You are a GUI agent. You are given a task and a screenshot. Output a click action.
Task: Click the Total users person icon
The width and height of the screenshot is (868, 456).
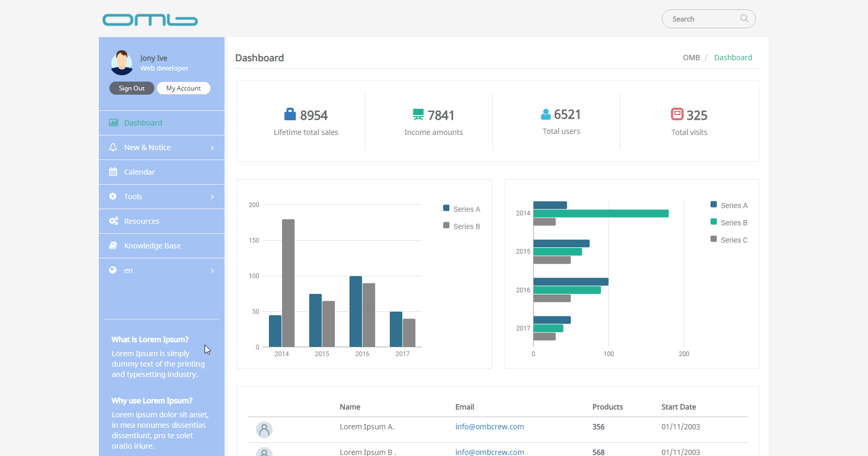coord(546,114)
